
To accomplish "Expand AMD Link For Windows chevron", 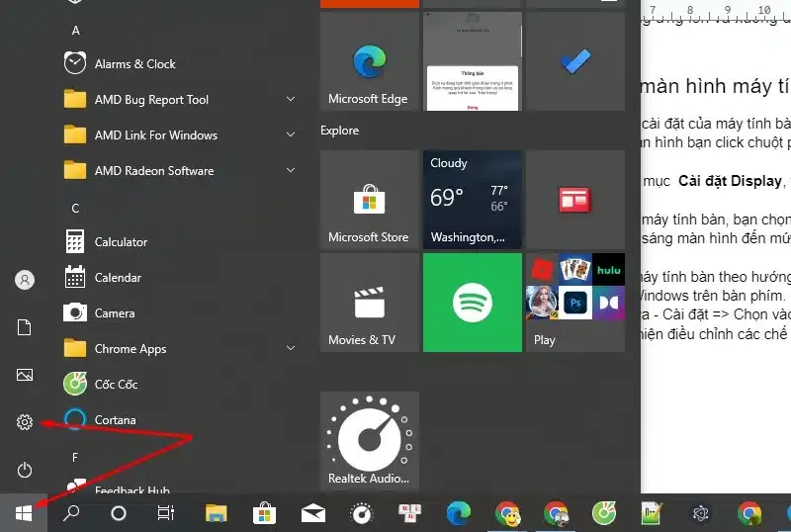I will (291, 134).
